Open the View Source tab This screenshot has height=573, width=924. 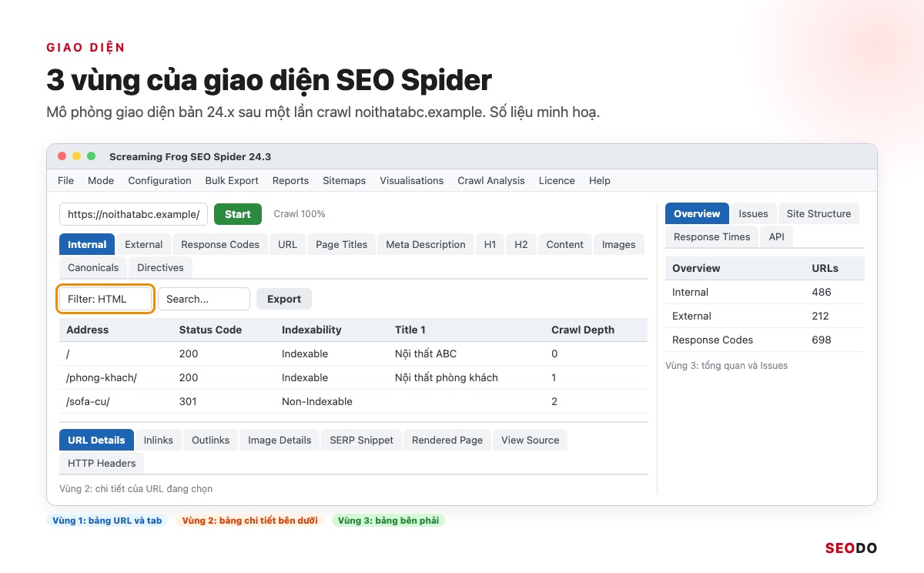pyautogui.click(x=531, y=441)
